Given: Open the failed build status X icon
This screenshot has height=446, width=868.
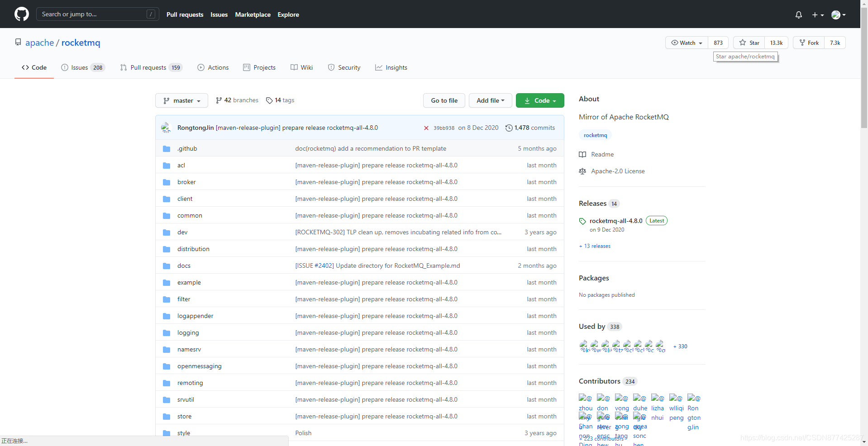Looking at the screenshot, I should pyautogui.click(x=426, y=128).
